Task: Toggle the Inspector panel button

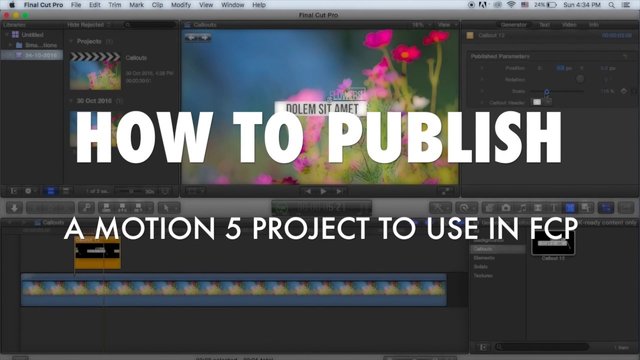Action: [x=606, y=208]
